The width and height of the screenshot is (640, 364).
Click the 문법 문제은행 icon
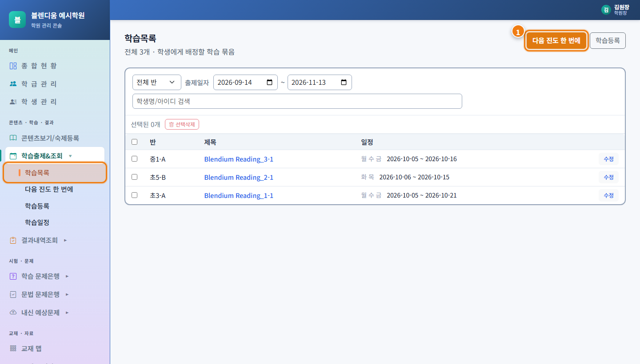[x=13, y=294]
